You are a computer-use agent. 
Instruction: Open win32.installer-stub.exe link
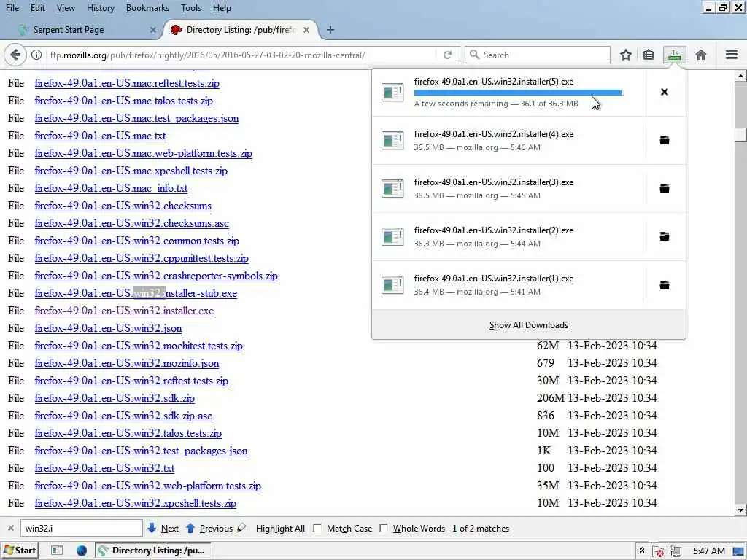click(x=136, y=293)
